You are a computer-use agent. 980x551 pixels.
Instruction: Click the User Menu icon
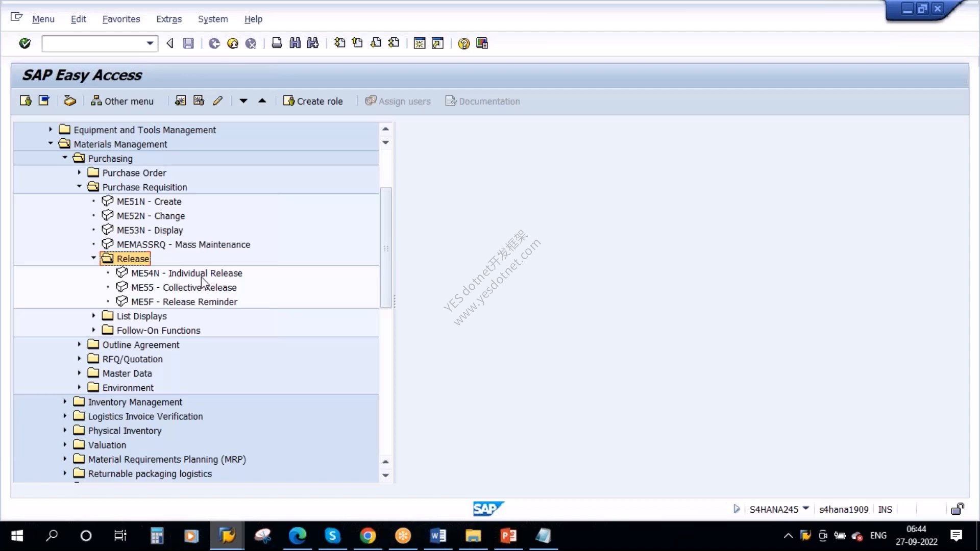(x=26, y=101)
